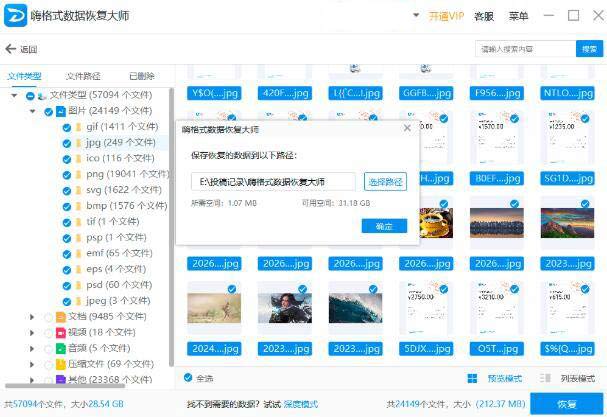Select 5DJX....jpg file label

point(427,349)
